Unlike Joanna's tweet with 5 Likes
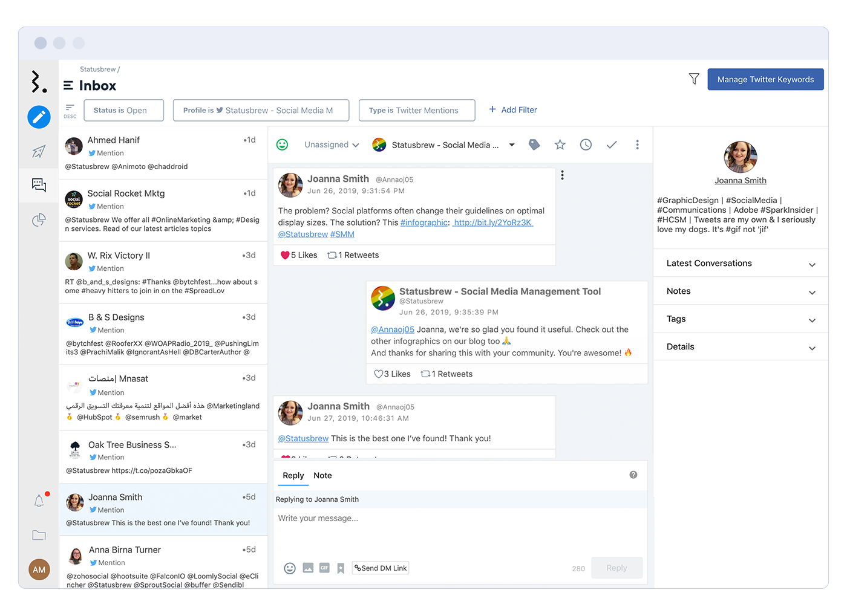 click(x=285, y=255)
